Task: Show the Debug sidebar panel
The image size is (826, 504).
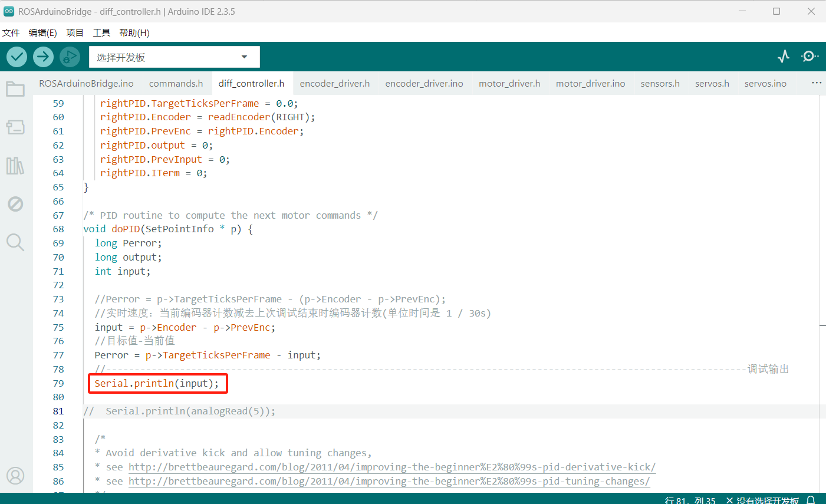Action: pos(15,204)
